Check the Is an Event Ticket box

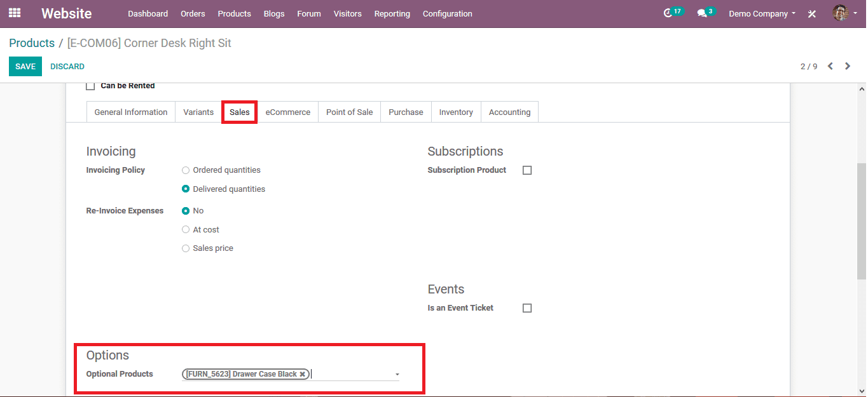[x=527, y=308]
